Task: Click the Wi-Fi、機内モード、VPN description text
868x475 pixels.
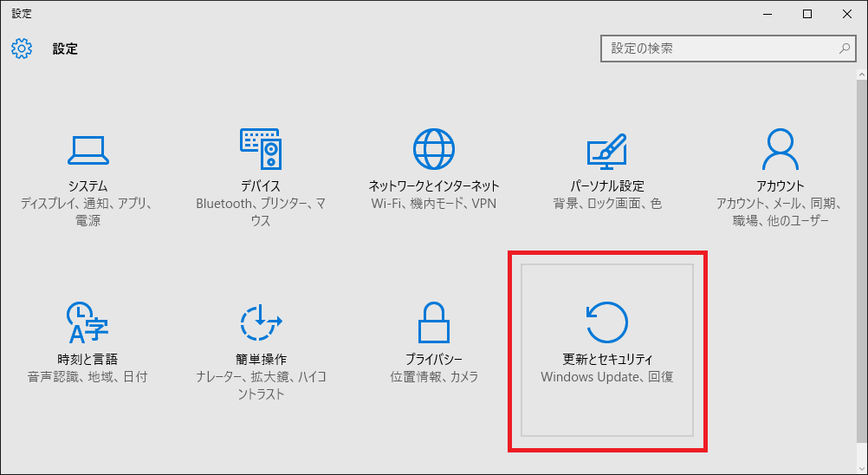Action: (433, 204)
